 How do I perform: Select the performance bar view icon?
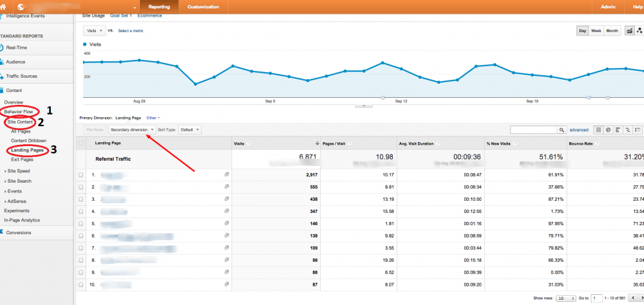(x=618, y=129)
